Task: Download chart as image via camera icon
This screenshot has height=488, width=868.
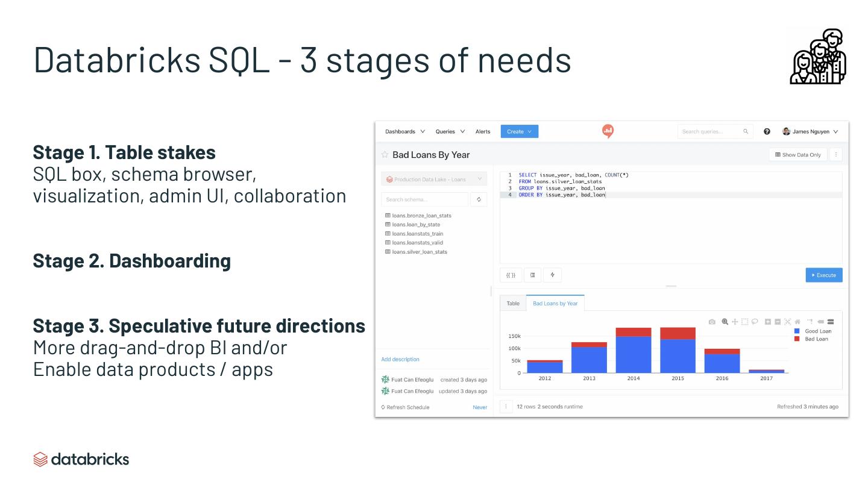Action: click(712, 322)
